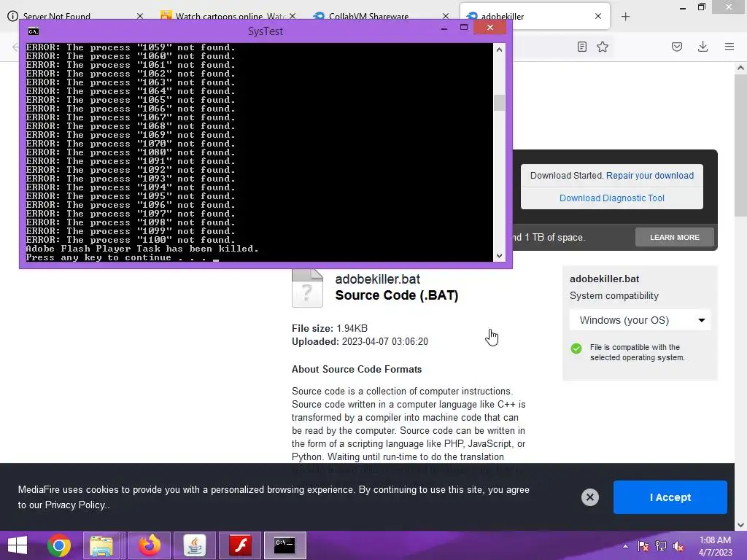Click the adobekiller.bat file name heading
Screen dimensions: 747x560
[x=377, y=279]
